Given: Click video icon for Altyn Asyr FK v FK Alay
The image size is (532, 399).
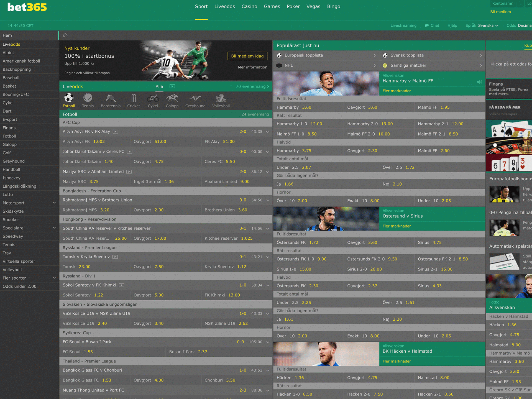Looking at the screenshot, I should coord(116,132).
